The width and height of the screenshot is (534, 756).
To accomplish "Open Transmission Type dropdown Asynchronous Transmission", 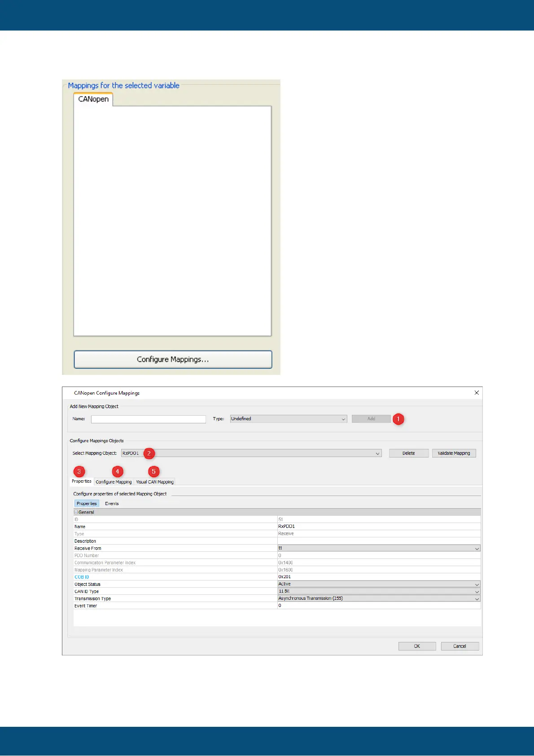I will click(x=379, y=598).
